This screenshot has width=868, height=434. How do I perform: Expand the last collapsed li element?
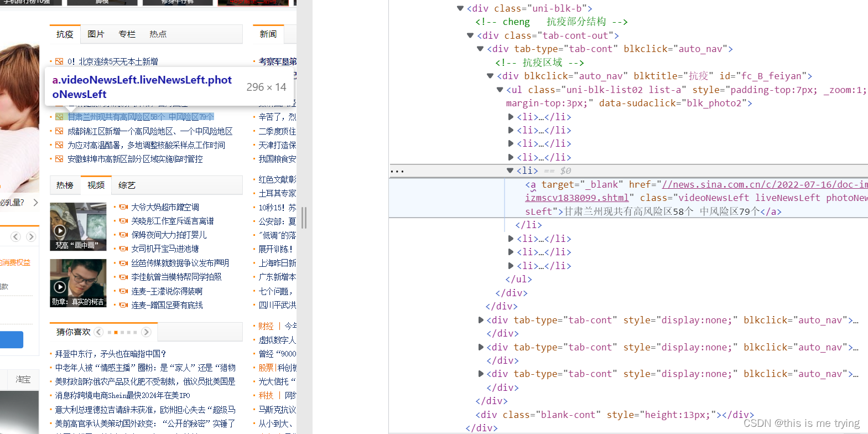[x=511, y=266]
